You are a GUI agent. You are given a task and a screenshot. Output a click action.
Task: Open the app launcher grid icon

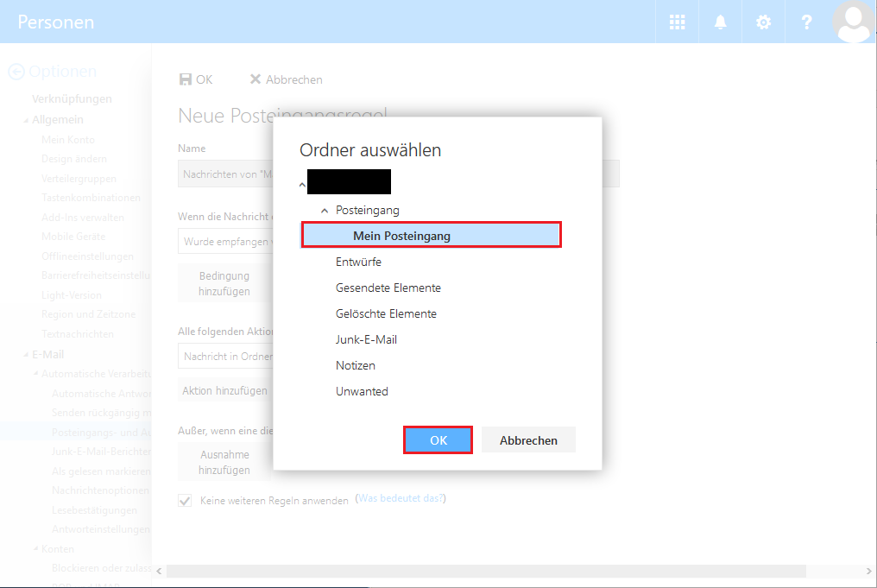pos(677,22)
